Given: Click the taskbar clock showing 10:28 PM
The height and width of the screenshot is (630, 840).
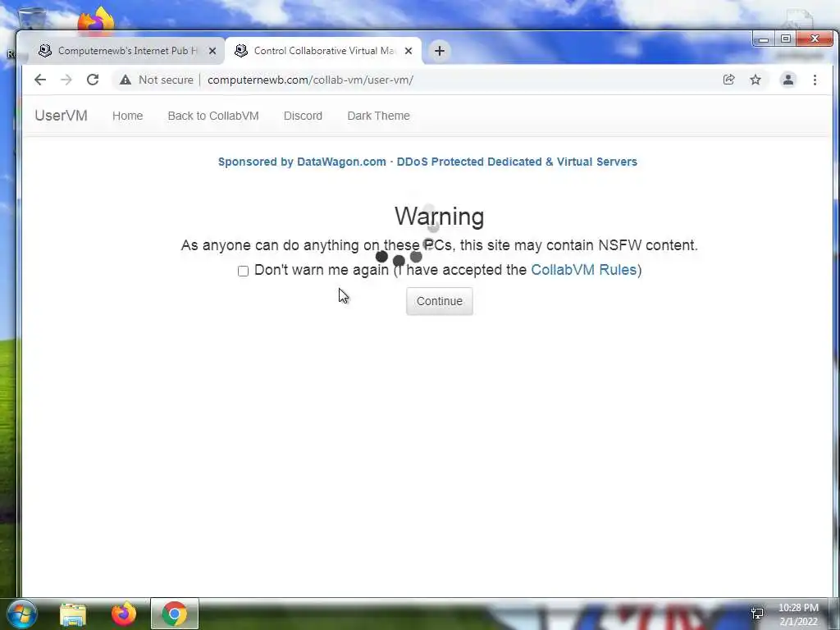Looking at the screenshot, I should pos(798,614).
